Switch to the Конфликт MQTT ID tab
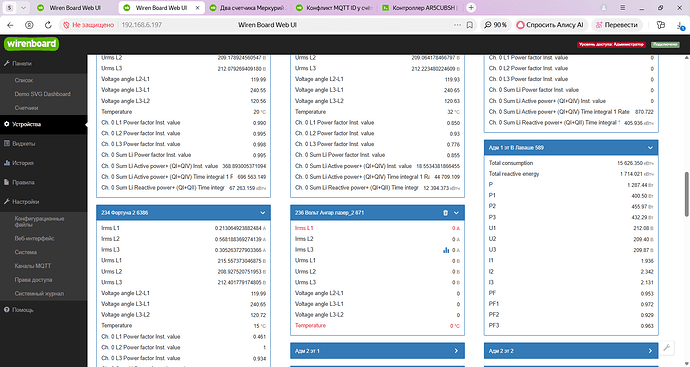 pyautogui.click(x=334, y=8)
